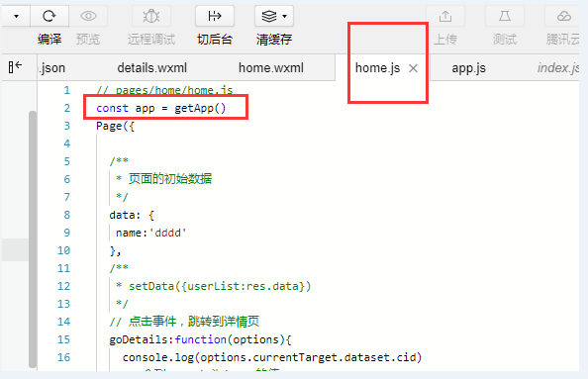588x379 pixels.
Task: Click the upload icon
Action: [445, 16]
